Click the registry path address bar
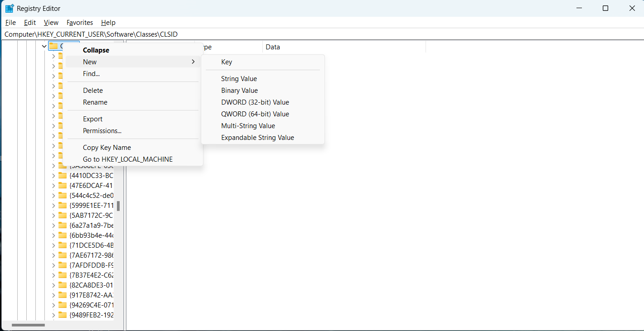The height and width of the screenshot is (331, 644). point(317,34)
